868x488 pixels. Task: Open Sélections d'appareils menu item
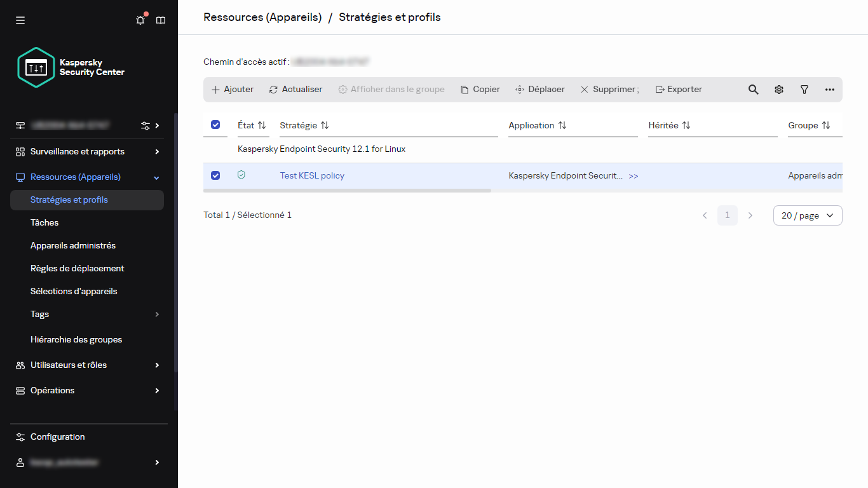point(74,292)
